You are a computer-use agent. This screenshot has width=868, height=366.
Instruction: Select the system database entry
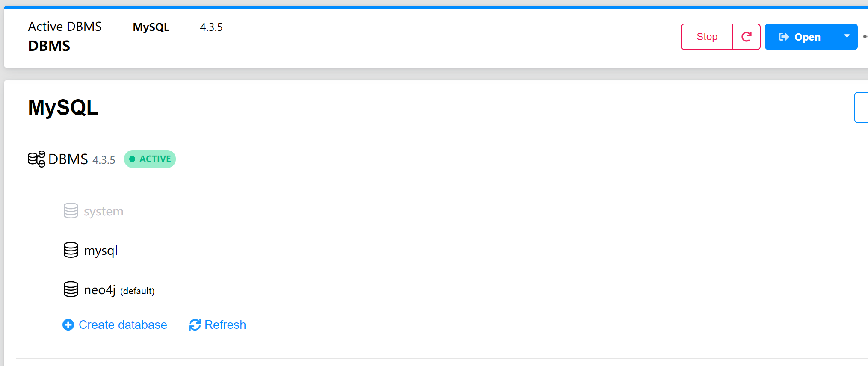click(x=104, y=211)
